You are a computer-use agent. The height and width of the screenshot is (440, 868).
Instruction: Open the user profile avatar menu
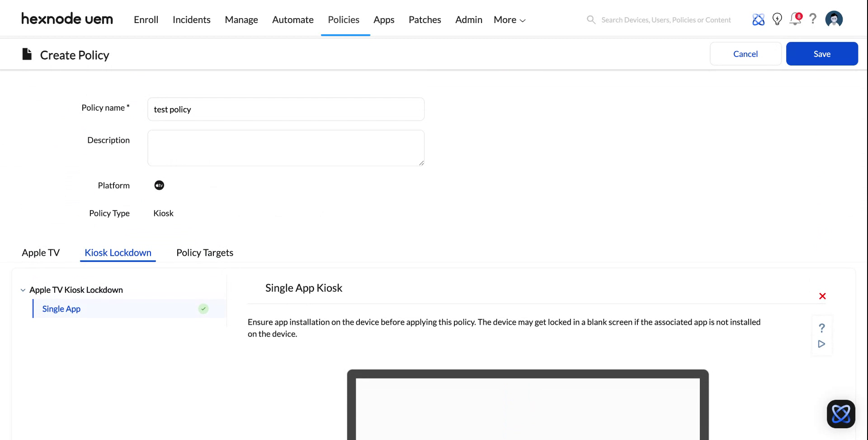coord(834,19)
